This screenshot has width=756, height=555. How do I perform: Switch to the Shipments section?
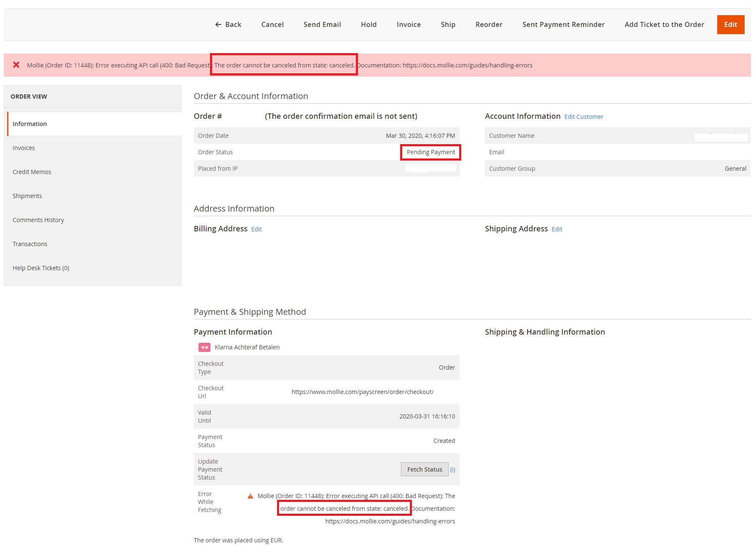[27, 196]
